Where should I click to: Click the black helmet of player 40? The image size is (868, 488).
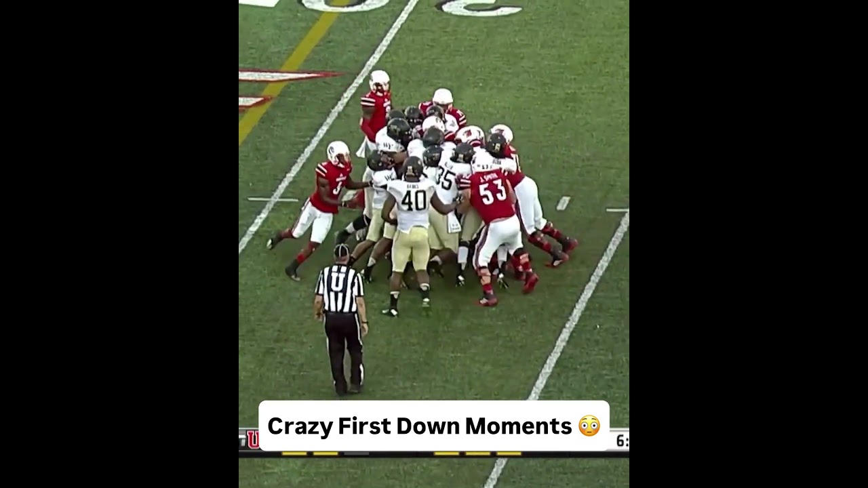click(x=413, y=166)
